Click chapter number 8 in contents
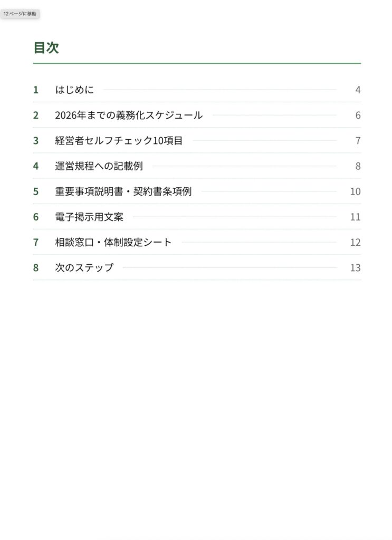The height and width of the screenshot is (540, 392). pos(36,268)
